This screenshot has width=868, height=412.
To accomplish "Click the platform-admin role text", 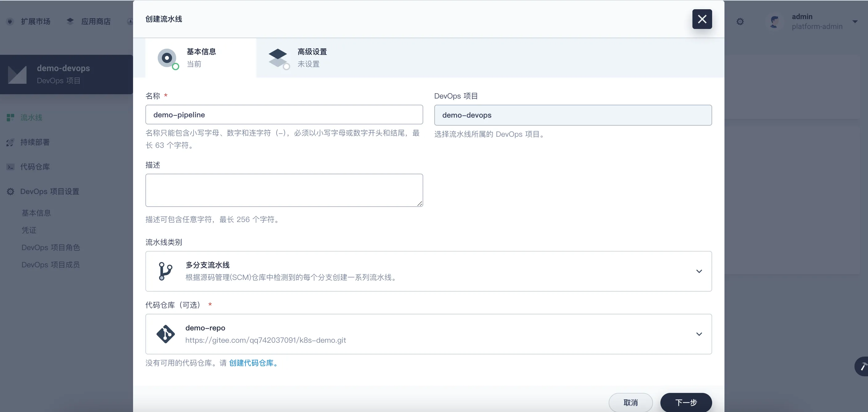I will point(817,26).
